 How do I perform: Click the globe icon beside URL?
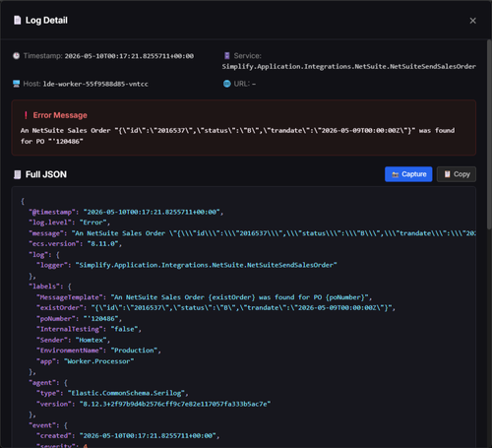pos(227,84)
